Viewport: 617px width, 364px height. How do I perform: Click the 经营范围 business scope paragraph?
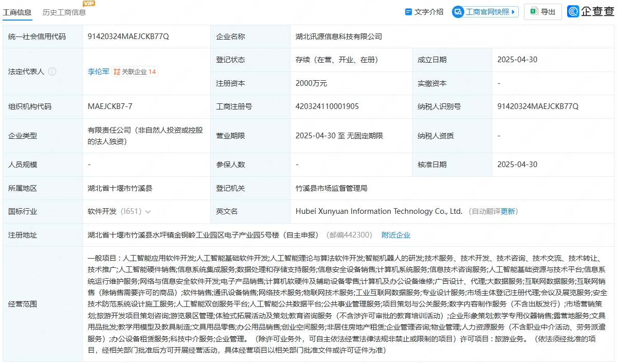[347, 304]
